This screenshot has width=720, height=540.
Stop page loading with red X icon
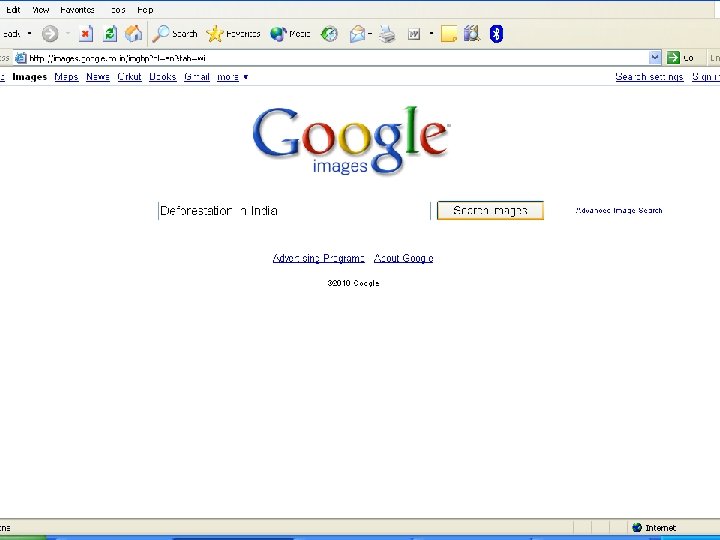pos(85,34)
